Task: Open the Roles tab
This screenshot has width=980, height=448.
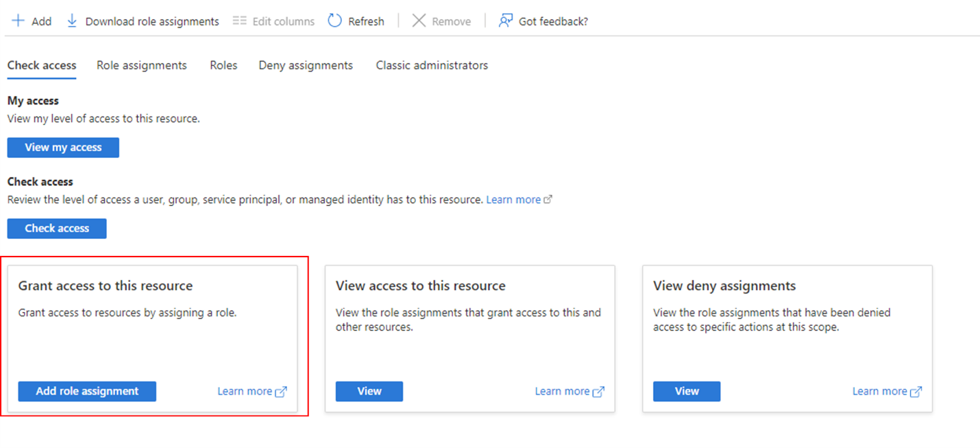Action: point(223,65)
